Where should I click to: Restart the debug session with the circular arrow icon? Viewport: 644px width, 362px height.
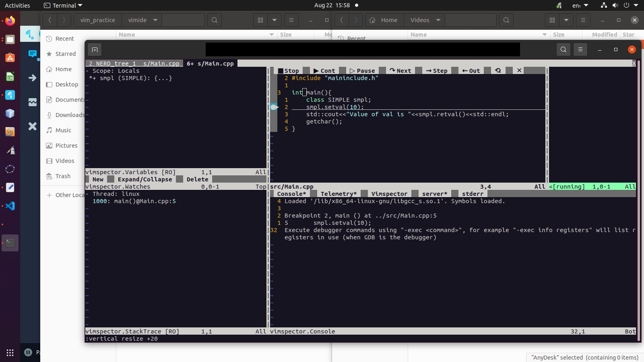point(498,70)
